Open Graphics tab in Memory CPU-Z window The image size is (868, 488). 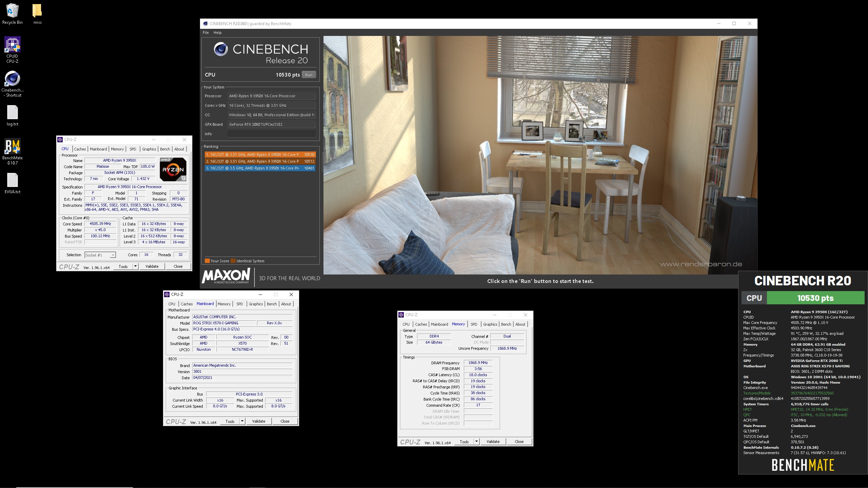[x=490, y=324]
